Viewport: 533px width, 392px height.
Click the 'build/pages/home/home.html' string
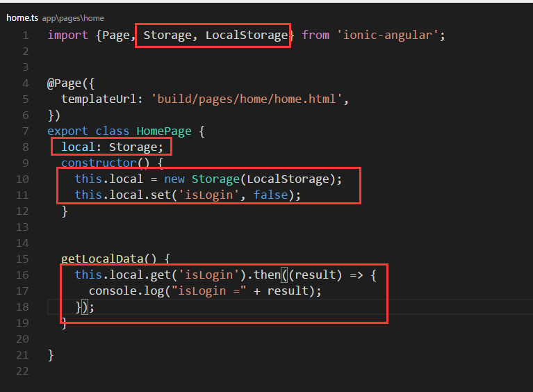[247, 99]
